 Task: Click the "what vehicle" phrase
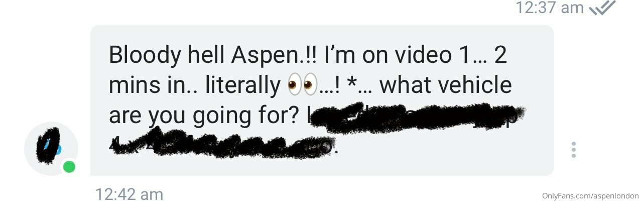(x=446, y=85)
